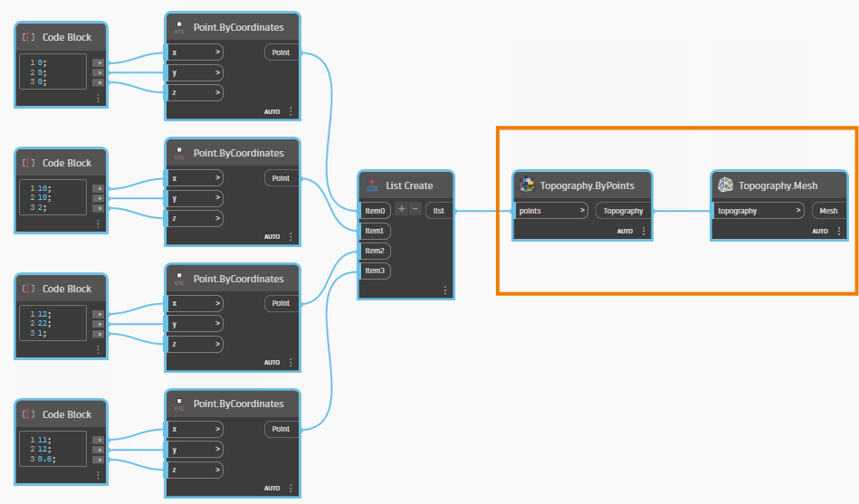
Task: Select the Mesh output port
Action: click(x=828, y=211)
